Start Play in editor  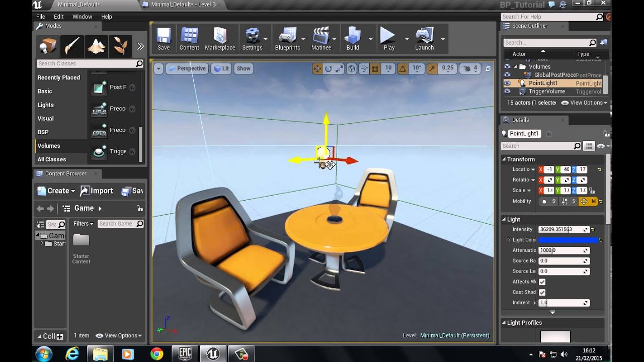pyautogui.click(x=388, y=39)
